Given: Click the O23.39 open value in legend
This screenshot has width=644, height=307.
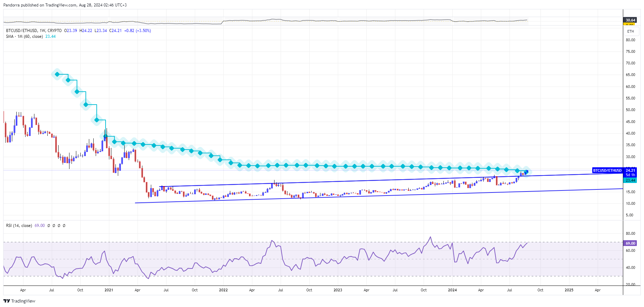Looking at the screenshot, I should [x=70, y=31].
